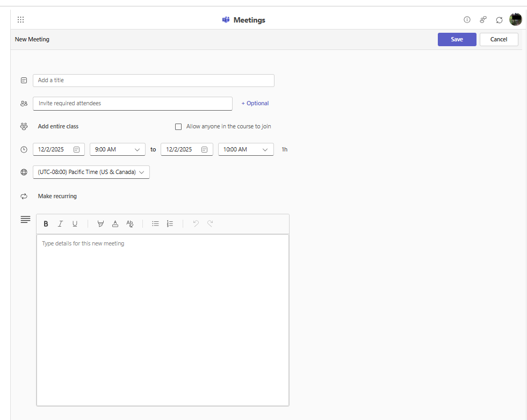Insert a bulleted list
The height and width of the screenshot is (420, 527).
point(155,223)
